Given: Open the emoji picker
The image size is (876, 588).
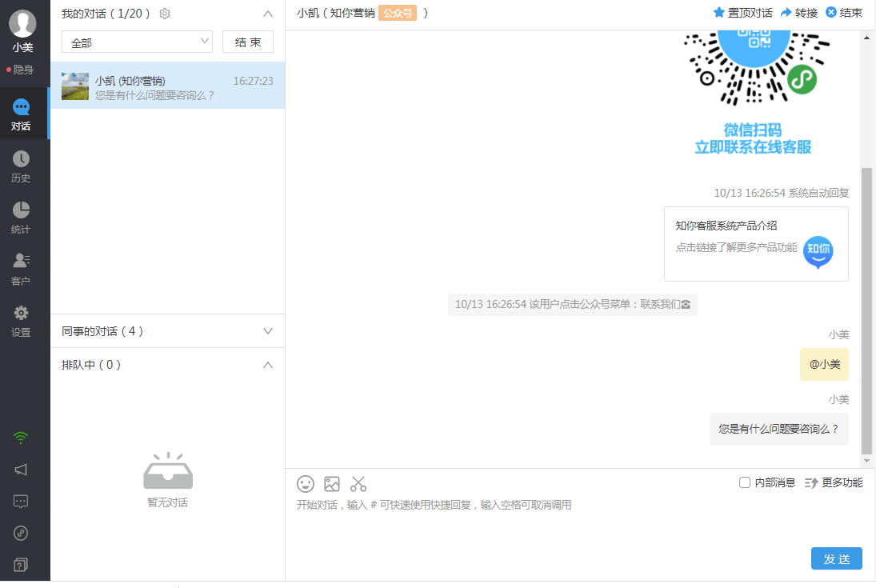Looking at the screenshot, I should click(x=306, y=483).
